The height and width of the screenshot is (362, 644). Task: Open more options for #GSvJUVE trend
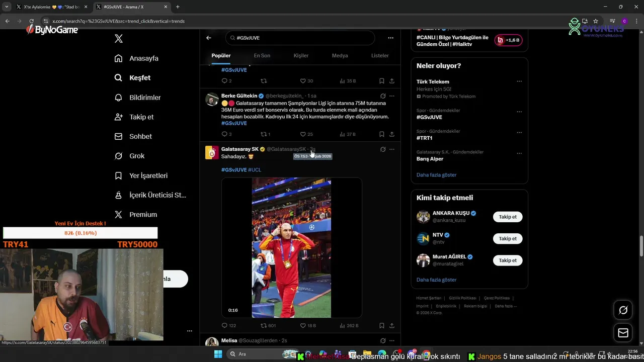click(x=519, y=112)
